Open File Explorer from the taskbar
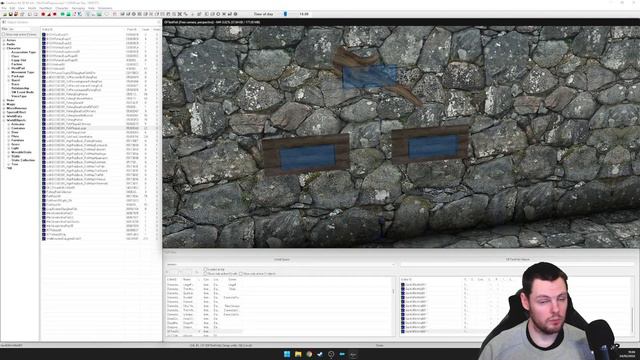This screenshot has width=640, height=360. pyautogui.click(x=298, y=354)
